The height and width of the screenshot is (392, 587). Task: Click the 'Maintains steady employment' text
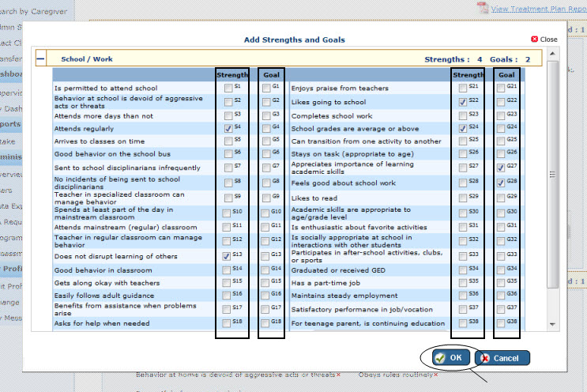(x=344, y=296)
